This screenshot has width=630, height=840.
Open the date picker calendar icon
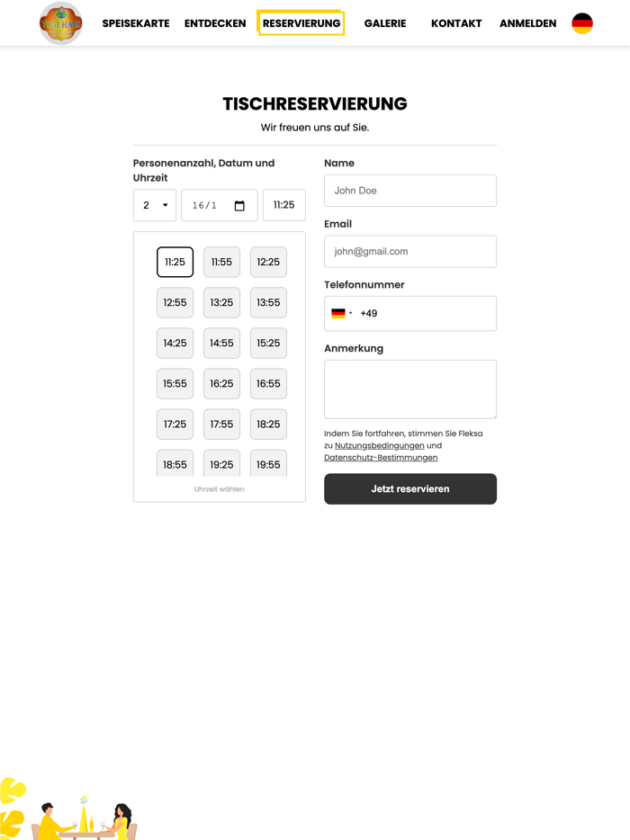pos(239,206)
